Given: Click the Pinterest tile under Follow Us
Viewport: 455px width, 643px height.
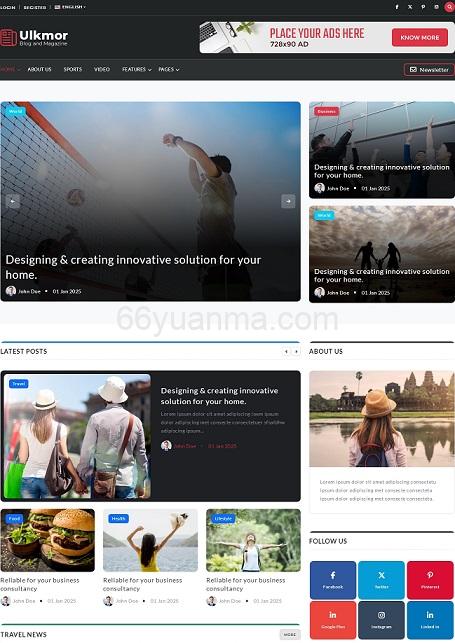Looking at the screenshot, I should coord(430,580).
